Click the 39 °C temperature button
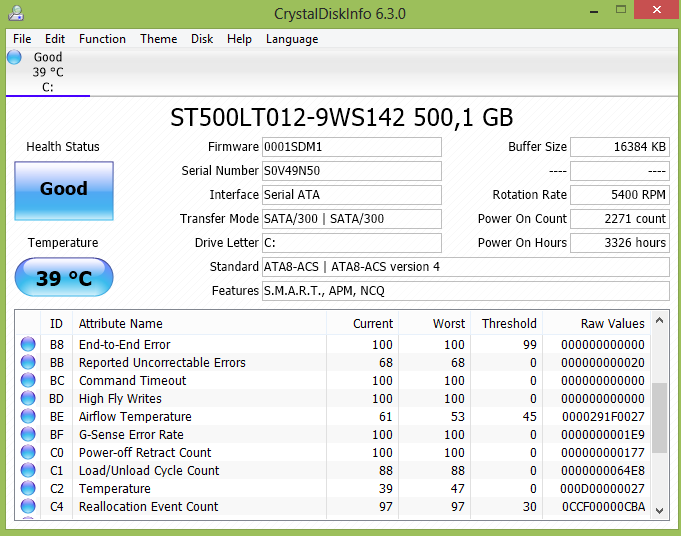This screenshot has height=536, width=681. 64,277
